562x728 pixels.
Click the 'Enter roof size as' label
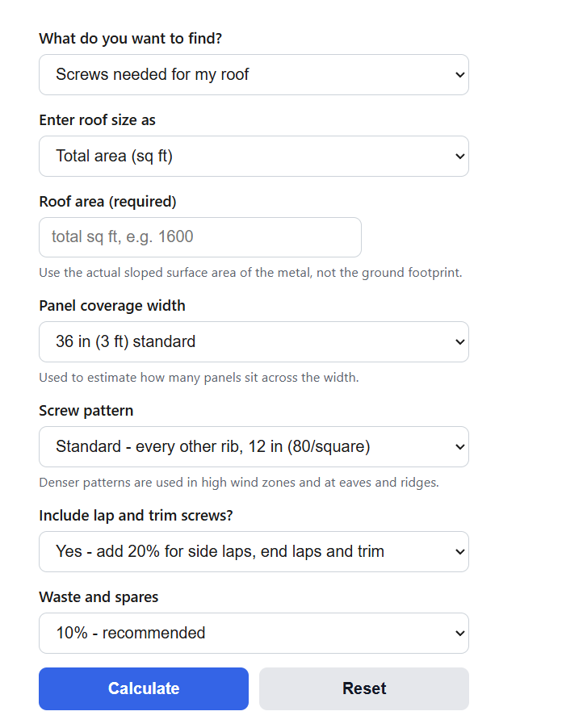coord(97,120)
